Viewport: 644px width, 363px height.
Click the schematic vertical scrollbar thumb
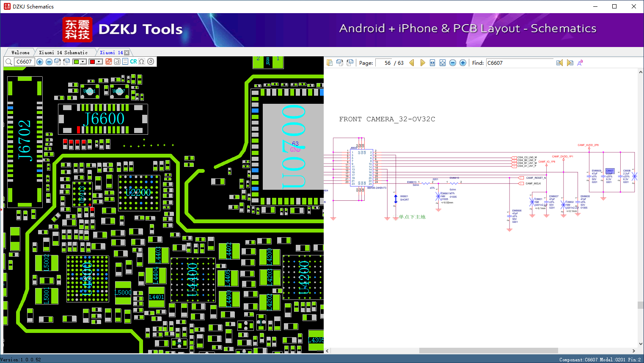point(640,305)
